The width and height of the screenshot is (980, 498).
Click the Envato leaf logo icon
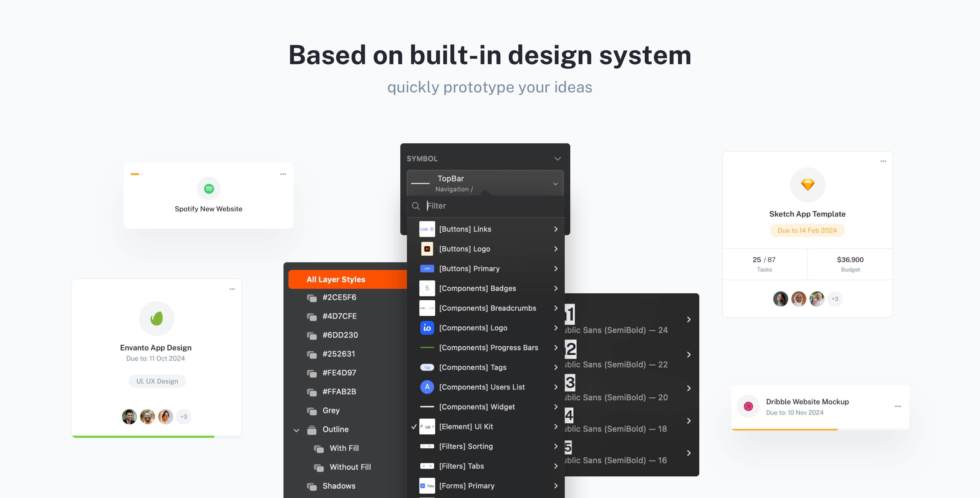tap(156, 318)
